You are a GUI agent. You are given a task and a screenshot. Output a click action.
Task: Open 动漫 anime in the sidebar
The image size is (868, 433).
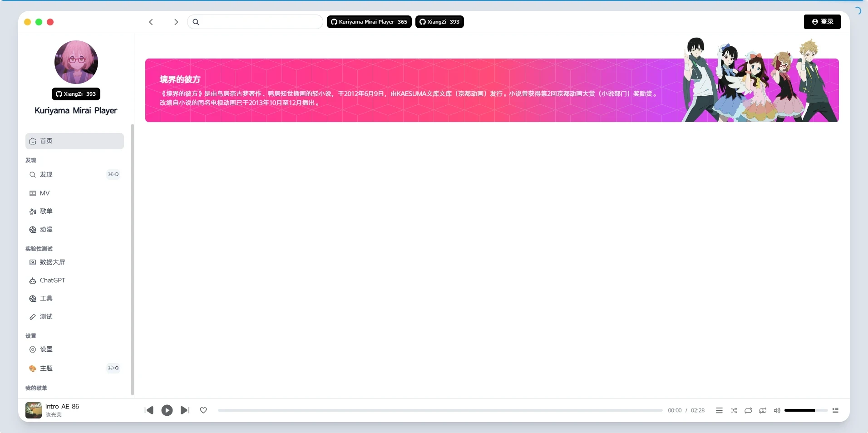[x=74, y=230]
